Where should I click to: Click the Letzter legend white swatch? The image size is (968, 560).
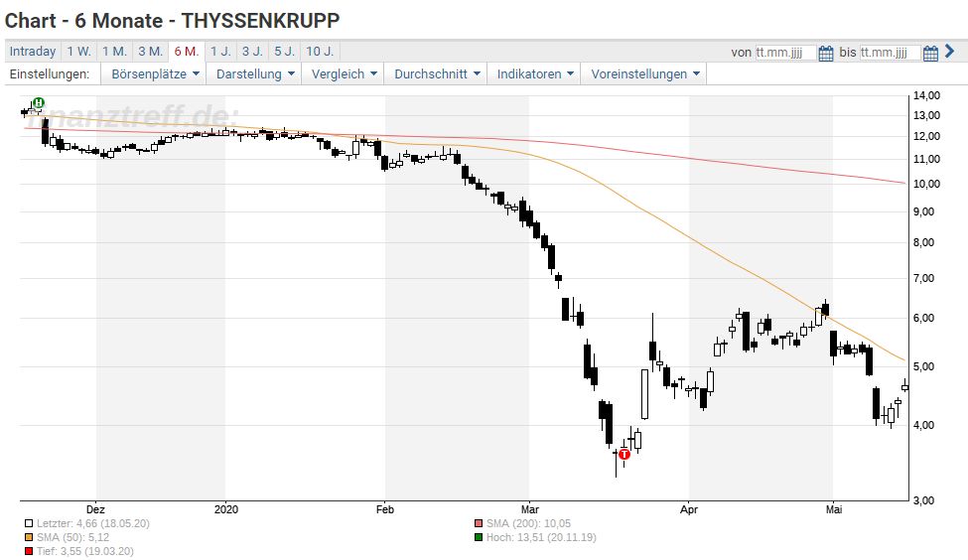click(x=29, y=523)
